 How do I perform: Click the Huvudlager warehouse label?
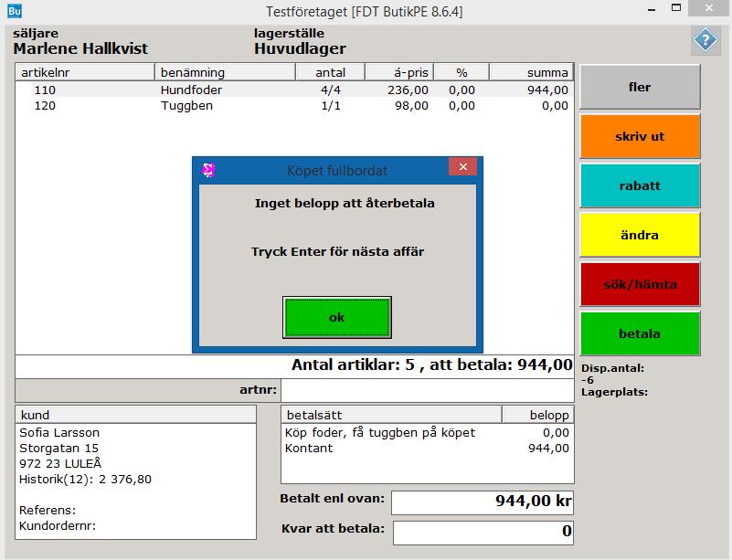(300, 48)
